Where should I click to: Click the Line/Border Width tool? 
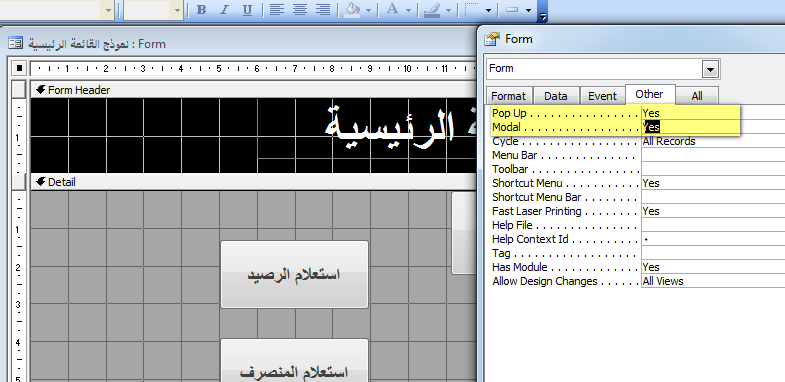(x=471, y=10)
